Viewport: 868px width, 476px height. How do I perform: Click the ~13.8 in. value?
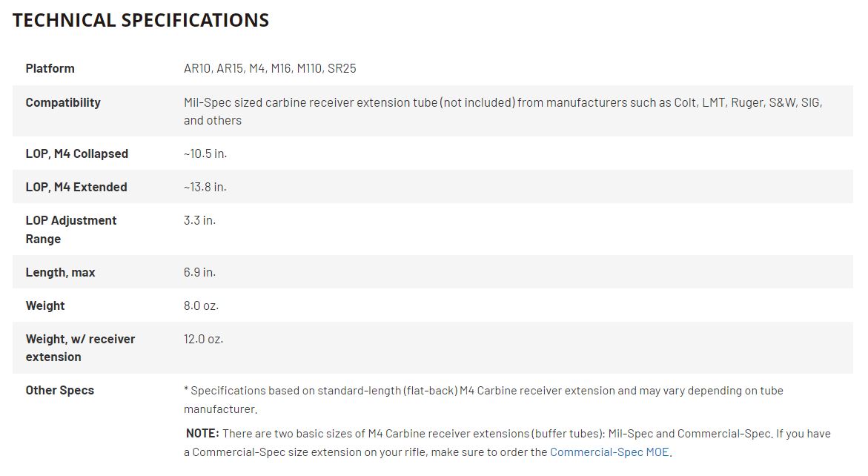coord(205,187)
